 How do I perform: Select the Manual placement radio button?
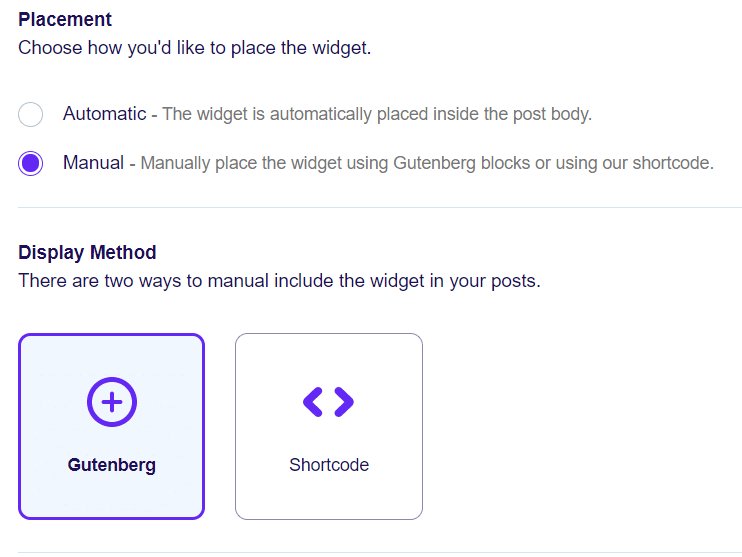click(x=31, y=163)
